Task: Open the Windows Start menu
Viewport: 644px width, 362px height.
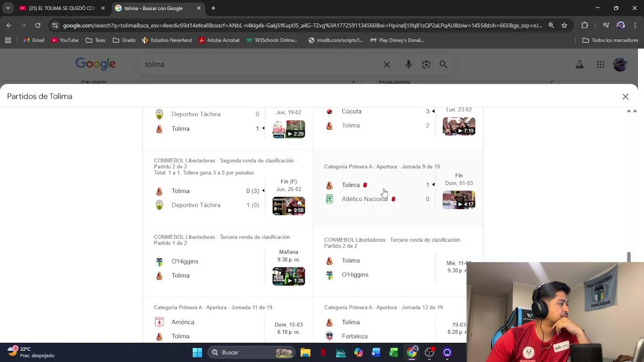Action: pos(197,352)
